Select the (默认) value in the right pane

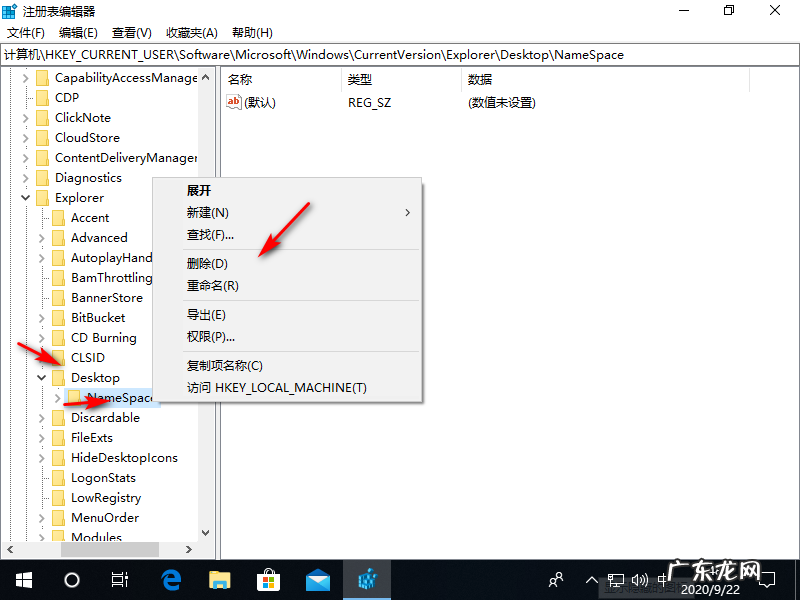[260, 101]
